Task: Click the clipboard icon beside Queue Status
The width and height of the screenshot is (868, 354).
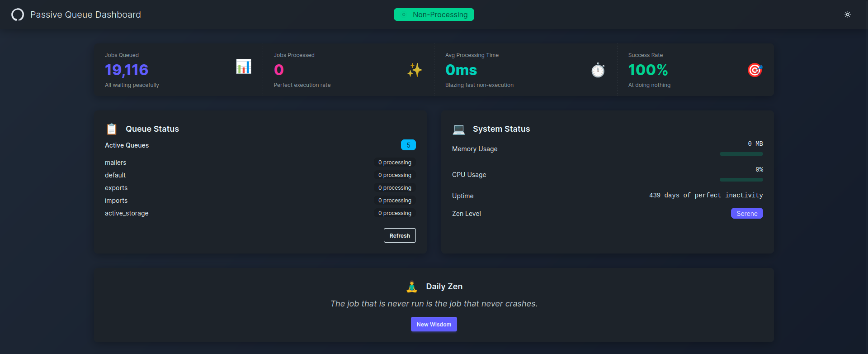Action: tap(112, 129)
